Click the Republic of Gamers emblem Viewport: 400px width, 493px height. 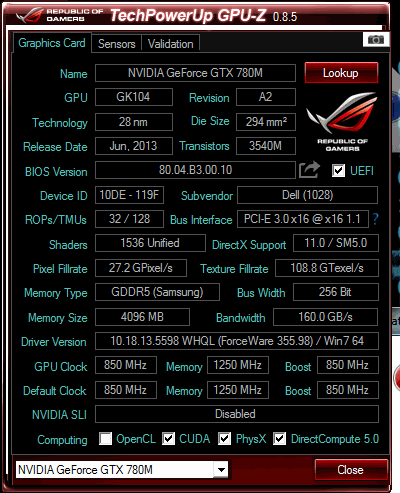(342, 122)
